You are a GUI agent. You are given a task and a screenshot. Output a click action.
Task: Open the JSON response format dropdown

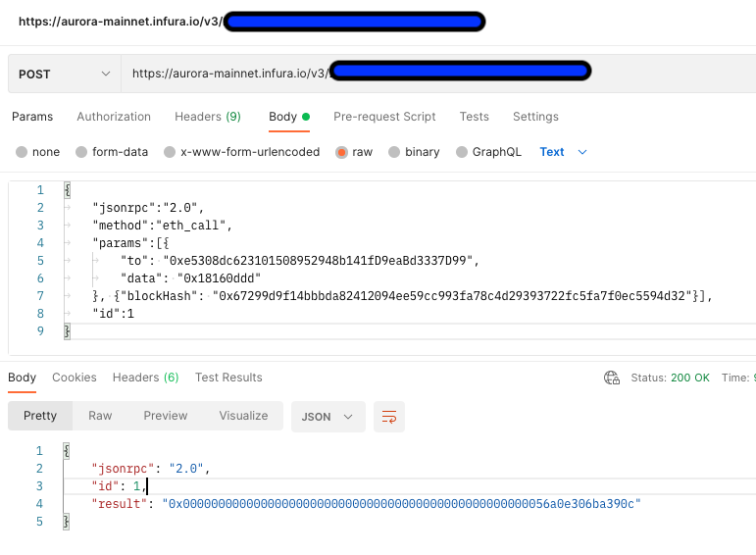(328, 417)
